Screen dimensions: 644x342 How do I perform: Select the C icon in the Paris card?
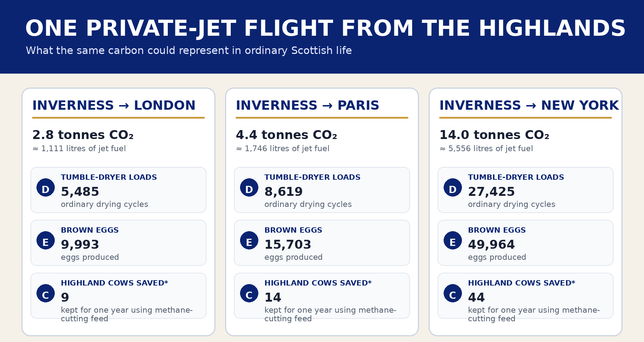249,293
